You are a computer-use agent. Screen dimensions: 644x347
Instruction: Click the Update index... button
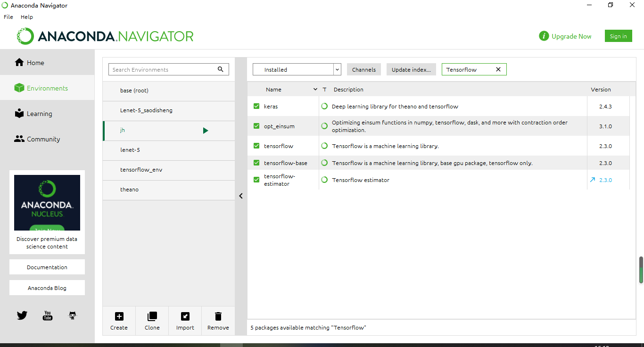(x=411, y=69)
